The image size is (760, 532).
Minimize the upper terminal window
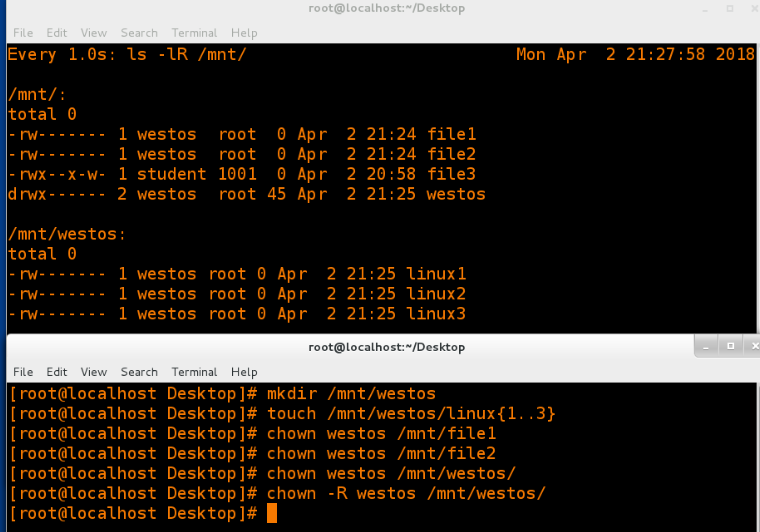705,9
